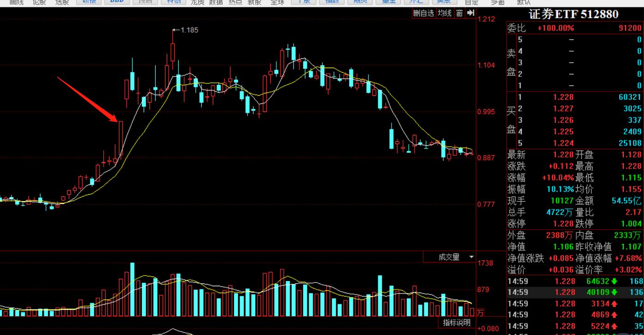Click the 1.212 price axis label
The image size is (644, 335).
coord(487,19)
